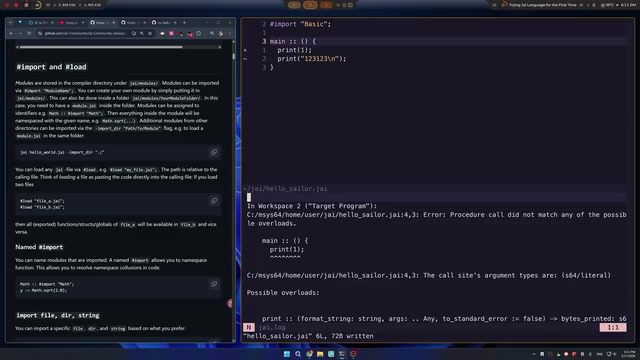Click the 1:1 cursor position indicator
Screen dimensions: 640x360
[x=613, y=327]
